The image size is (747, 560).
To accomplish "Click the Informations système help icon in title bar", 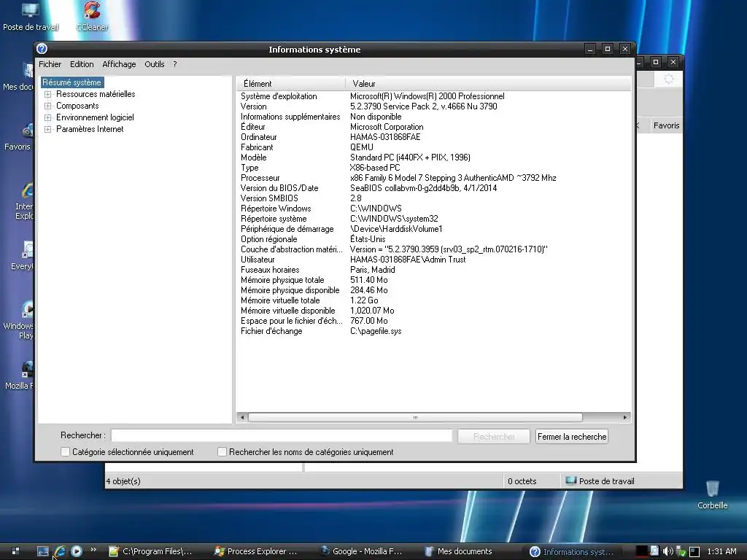I will coord(42,49).
